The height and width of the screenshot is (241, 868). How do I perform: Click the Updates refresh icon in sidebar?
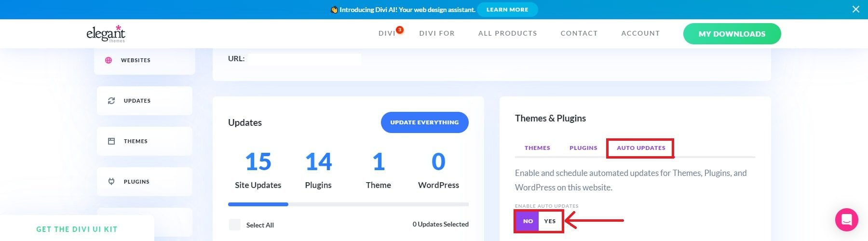111,101
